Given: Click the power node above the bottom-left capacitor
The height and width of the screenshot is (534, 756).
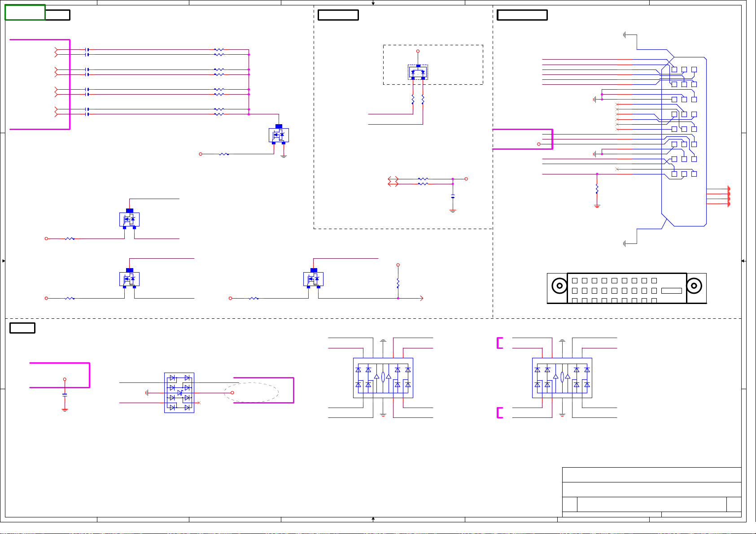Looking at the screenshot, I should tap(65, 379).
